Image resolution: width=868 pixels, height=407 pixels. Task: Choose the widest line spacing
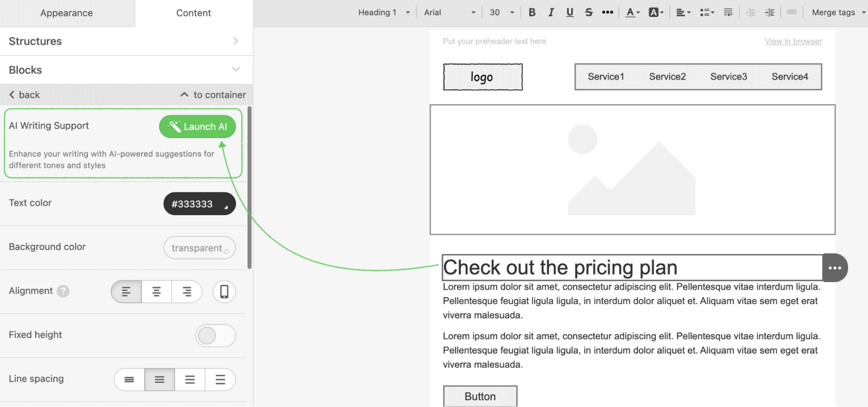220,380
